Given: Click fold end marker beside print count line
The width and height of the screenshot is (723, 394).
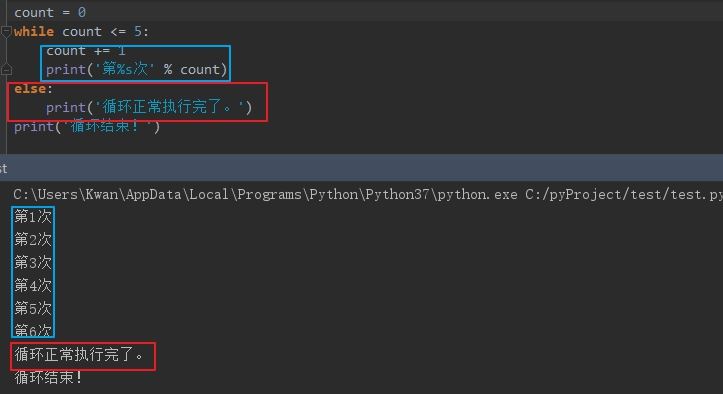Looking at the screenshot, I should pyautogui.click(x=6, y=70).
